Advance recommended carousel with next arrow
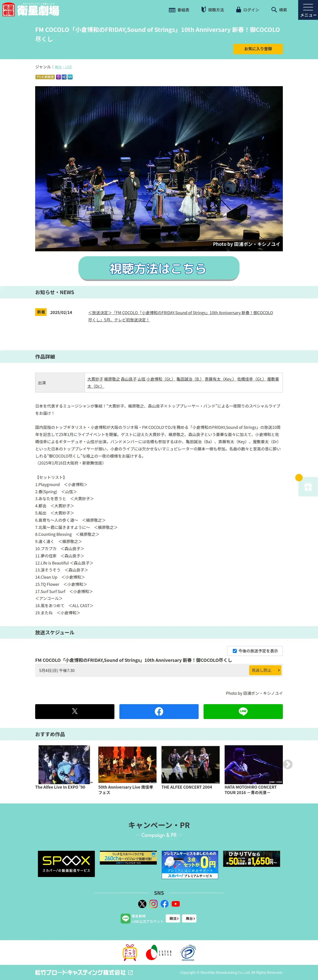Screen dimensions: 318x980 (288, 764)
